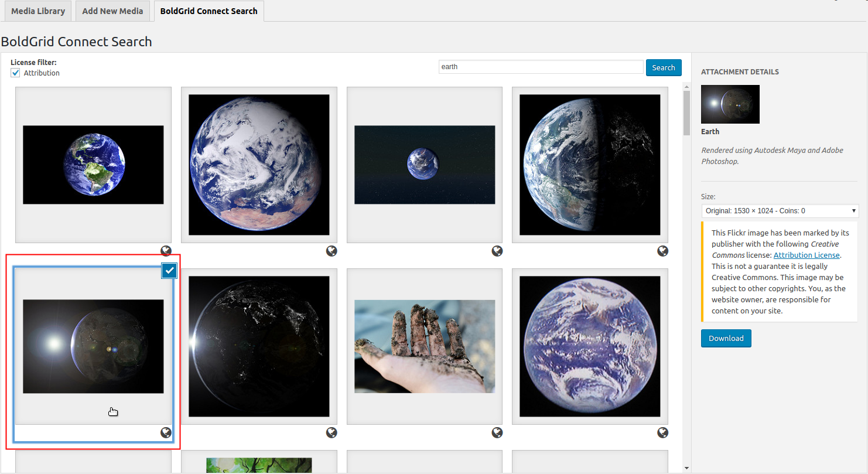Open the Add New Media tab

[x=112, y=11]
